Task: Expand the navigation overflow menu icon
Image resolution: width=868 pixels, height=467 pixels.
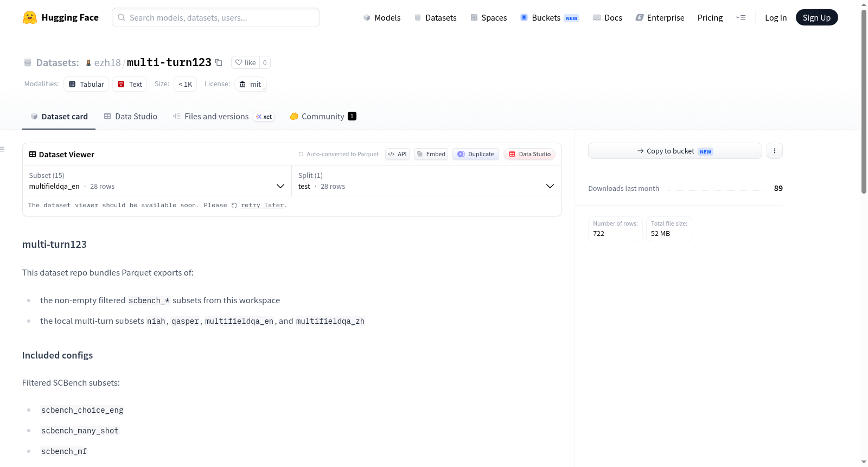Action: click(x=741, y=17)
